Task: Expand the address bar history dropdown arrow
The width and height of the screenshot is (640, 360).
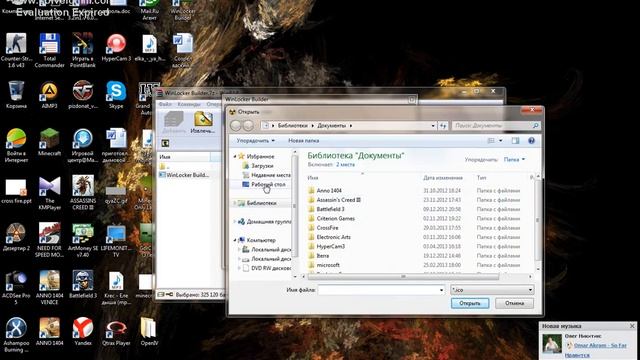Action: click(x=433, y=126)
